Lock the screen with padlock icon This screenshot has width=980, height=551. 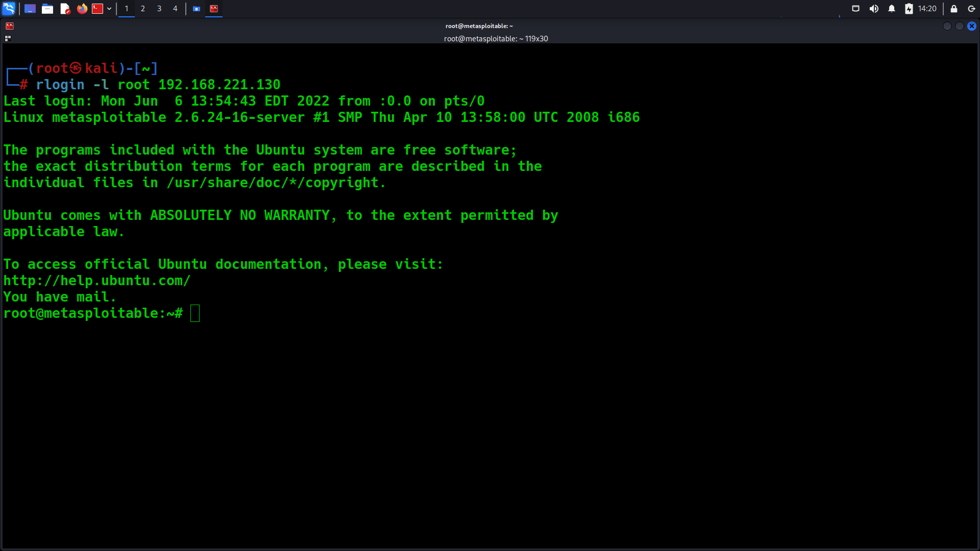[x=953, y=9]
